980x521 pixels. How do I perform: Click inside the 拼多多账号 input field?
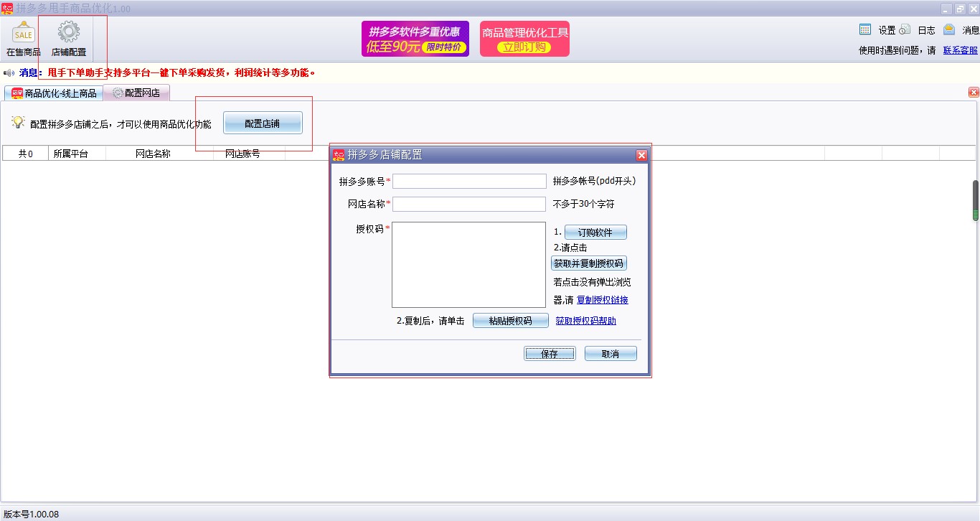click(469, 181)
